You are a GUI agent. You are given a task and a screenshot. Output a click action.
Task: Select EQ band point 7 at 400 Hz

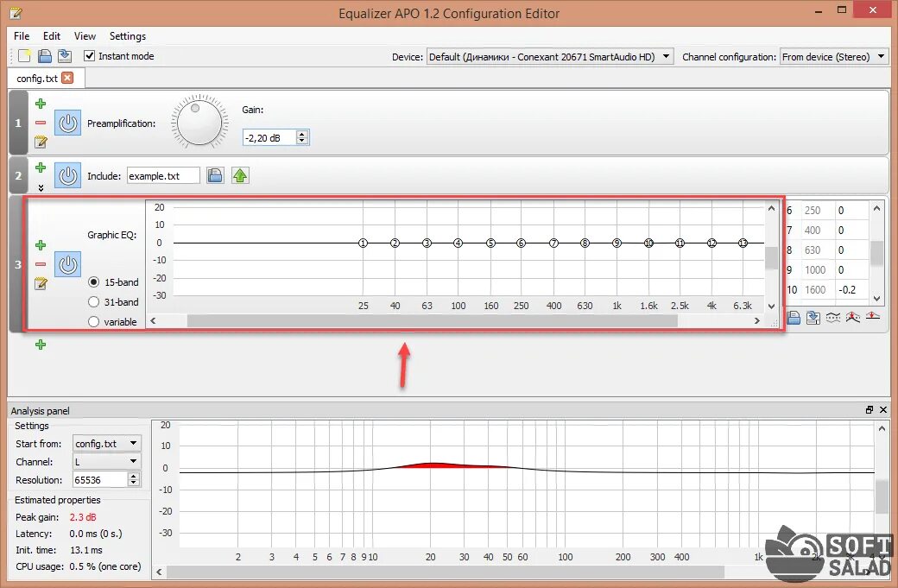[553, 243]
